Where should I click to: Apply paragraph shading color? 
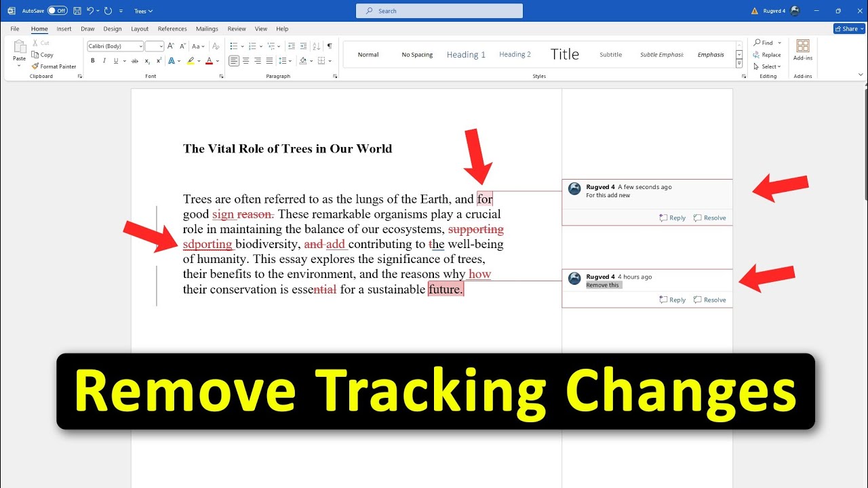pos(303,61)
